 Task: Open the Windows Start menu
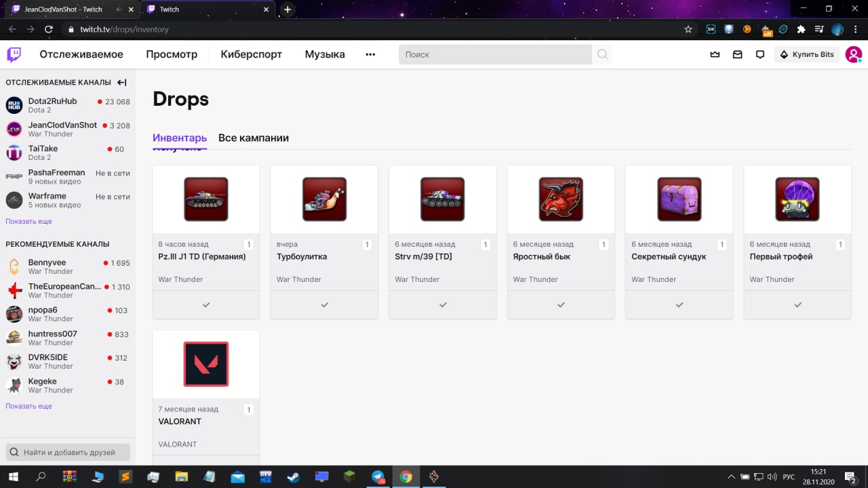point(14,476)
